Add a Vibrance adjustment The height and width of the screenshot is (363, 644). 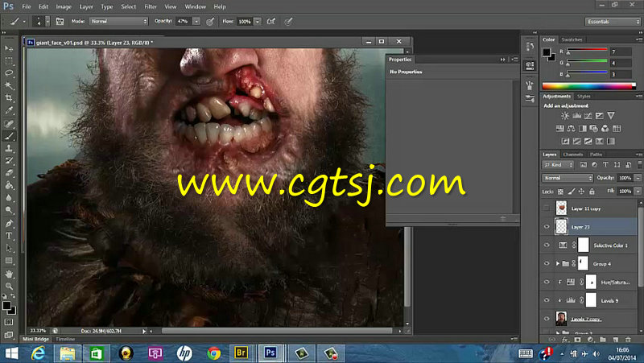[x=611, y=116]
